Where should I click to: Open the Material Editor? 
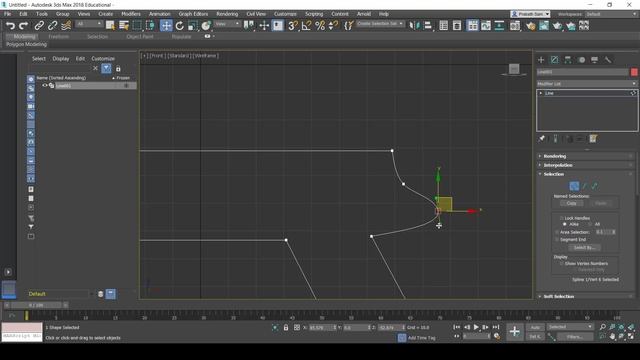tap(515, 26)
